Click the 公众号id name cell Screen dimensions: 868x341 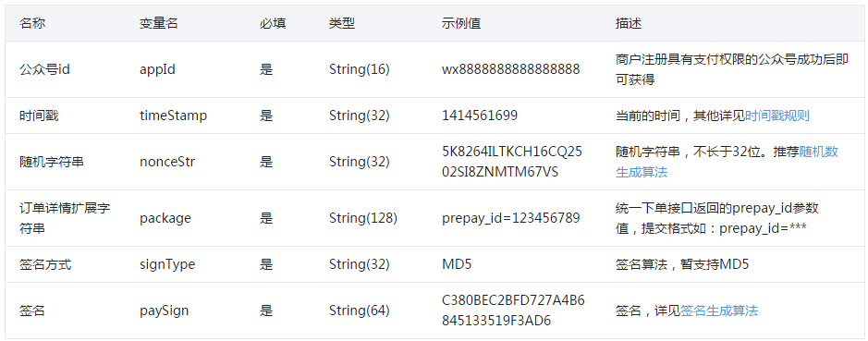[x=44, y=69]
